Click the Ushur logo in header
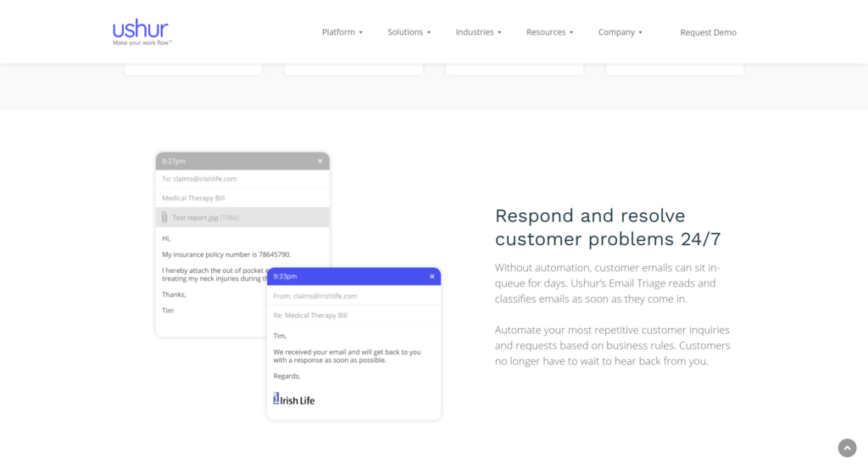The image size is (868, 469). 142,31
